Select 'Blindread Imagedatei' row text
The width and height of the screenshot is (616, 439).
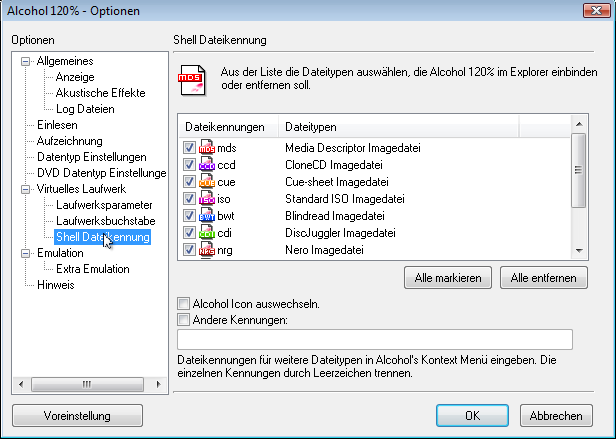(x=335, y=216)
